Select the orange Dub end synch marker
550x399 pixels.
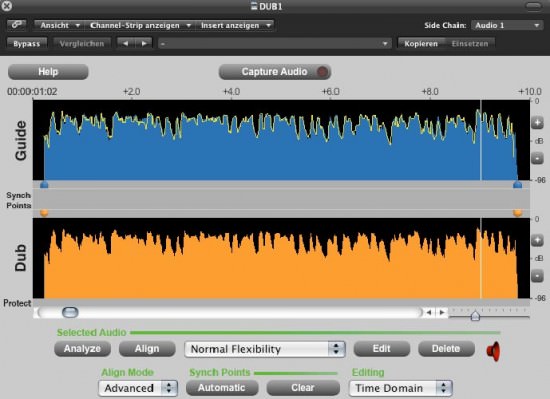click(x=517, y=212)
